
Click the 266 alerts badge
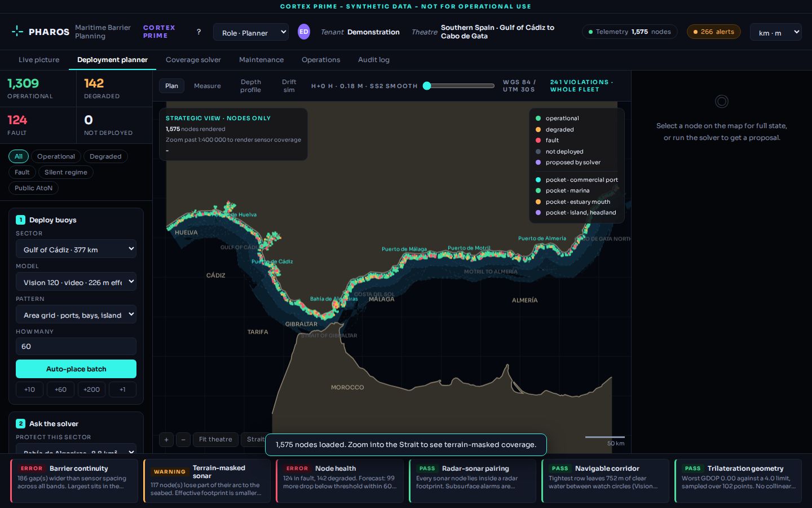(714, 32)
